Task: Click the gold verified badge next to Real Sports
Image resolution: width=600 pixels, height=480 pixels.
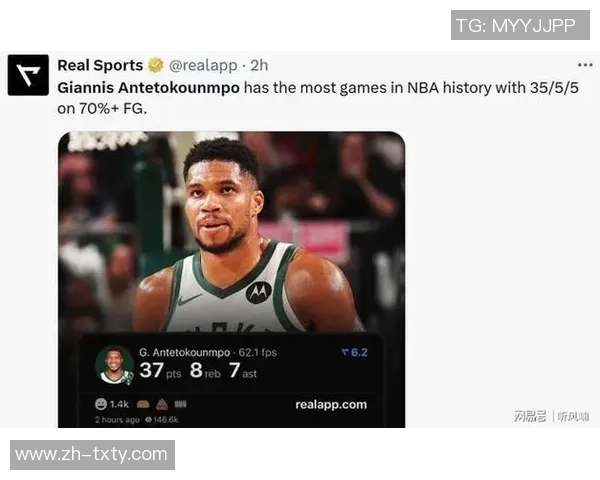Action: coord(155,65)
